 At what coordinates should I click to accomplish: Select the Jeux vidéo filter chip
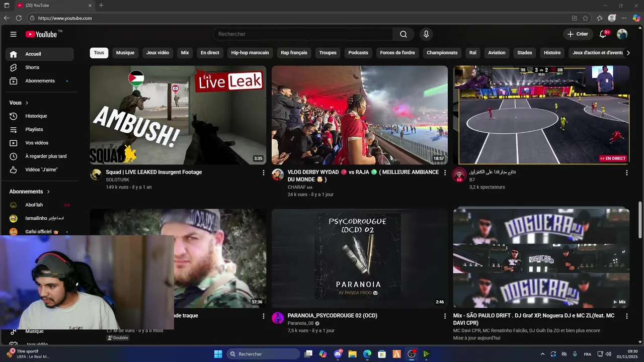157,53
